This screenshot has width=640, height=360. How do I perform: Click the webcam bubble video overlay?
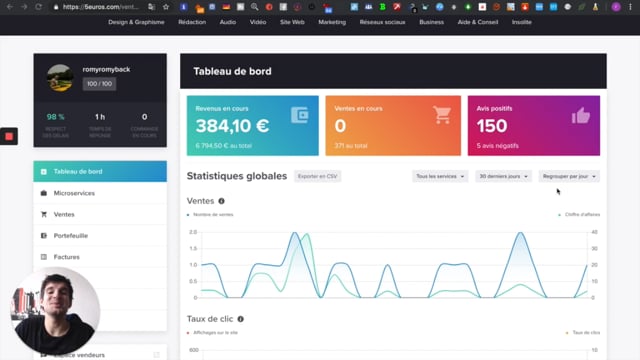(55, 312)
